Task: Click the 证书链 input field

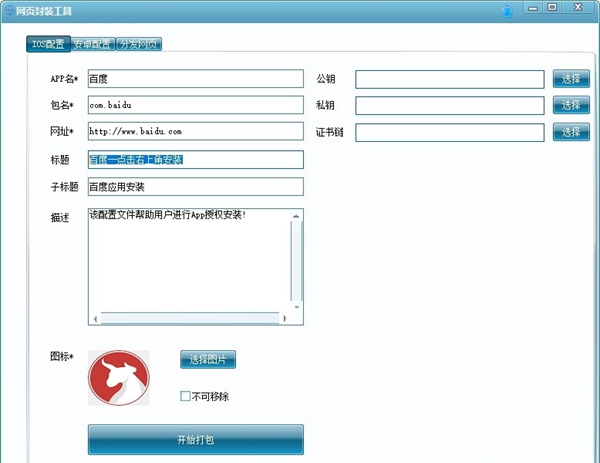Action: point(450,132)
